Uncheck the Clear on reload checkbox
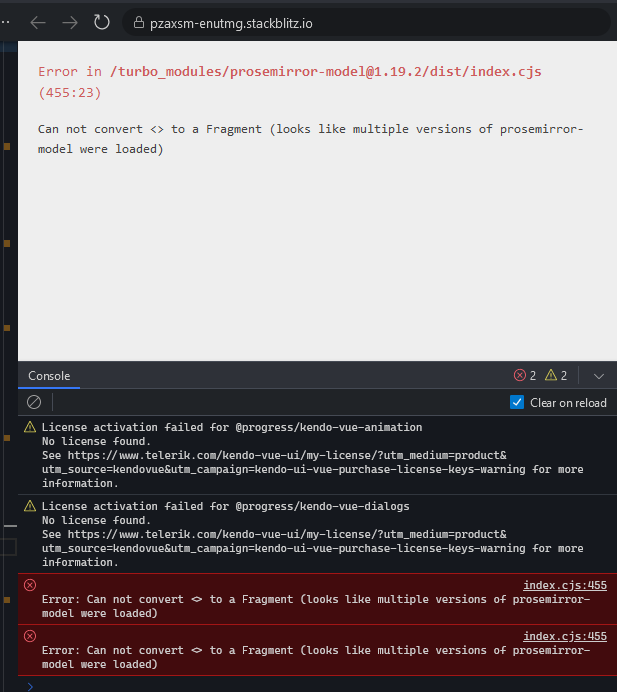Viewport: 617px width, 692px height. [x=517, y=402]
